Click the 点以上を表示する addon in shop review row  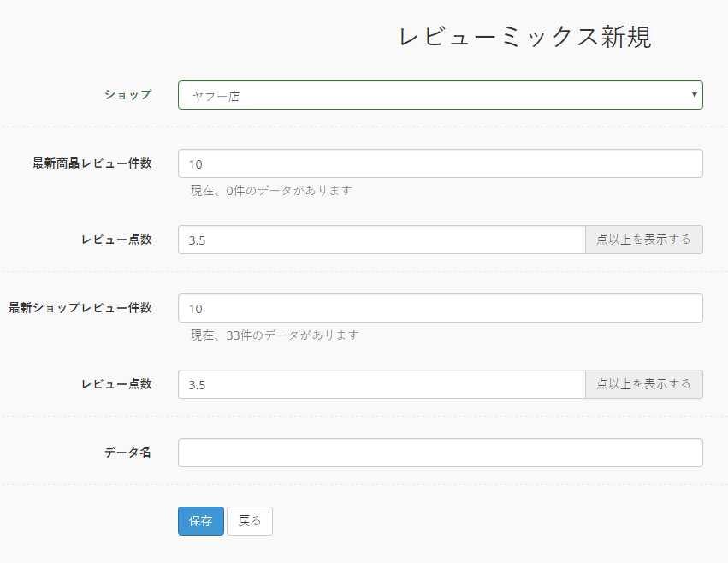(644, 384)
